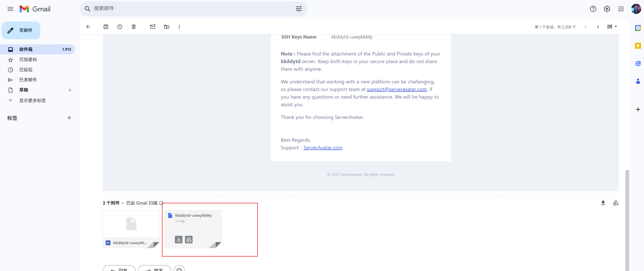
Task: Report this email as spam
Action: click(120, 27)
